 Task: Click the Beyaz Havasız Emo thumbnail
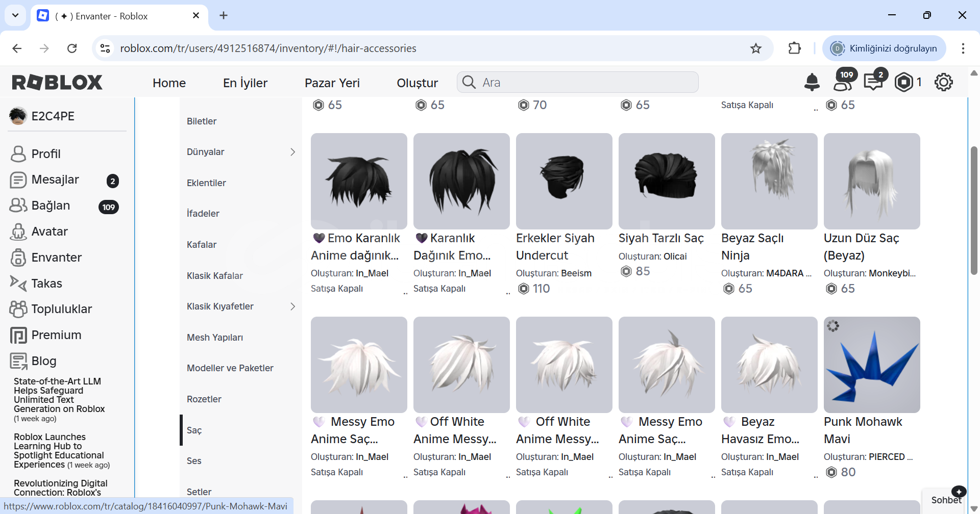click(769, 365)
